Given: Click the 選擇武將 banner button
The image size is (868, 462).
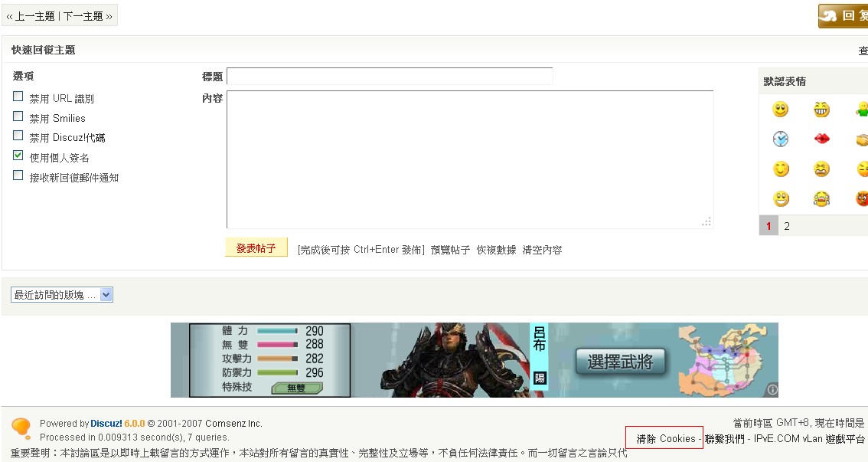Looking at the screenshot, I should point(620,362).
